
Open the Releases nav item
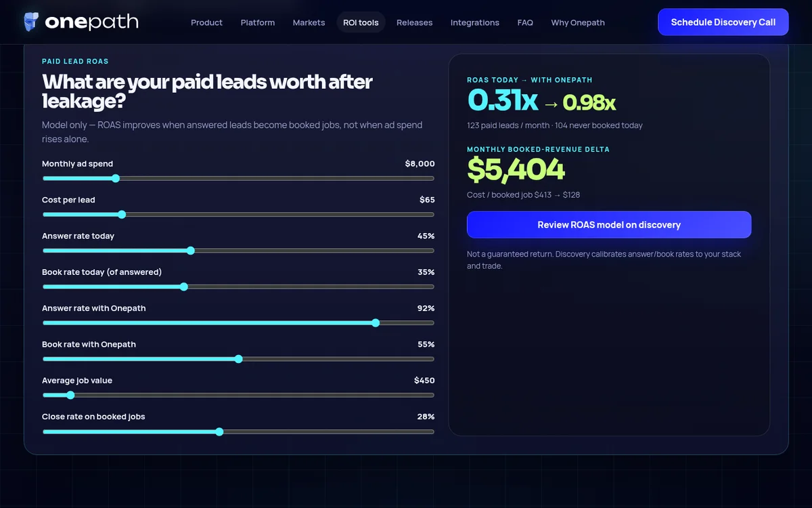coord(414,22)
